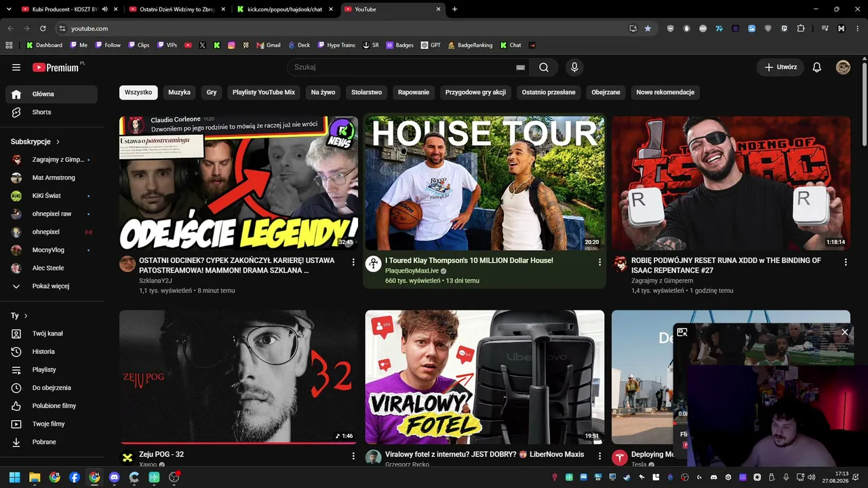Expand the Ty section arrow
The height and width of the screenshot is (488, 868).
point(26,316)
